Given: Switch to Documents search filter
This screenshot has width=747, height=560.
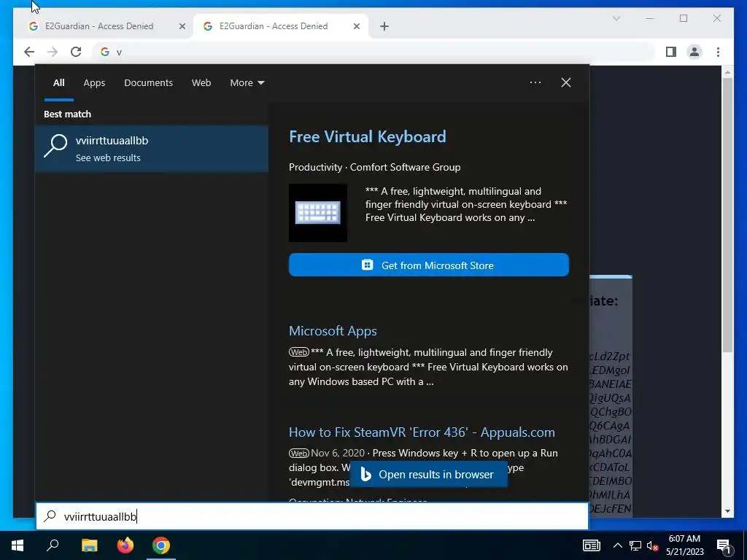Looking at the screenshot, I should click(x=148, y=83).
